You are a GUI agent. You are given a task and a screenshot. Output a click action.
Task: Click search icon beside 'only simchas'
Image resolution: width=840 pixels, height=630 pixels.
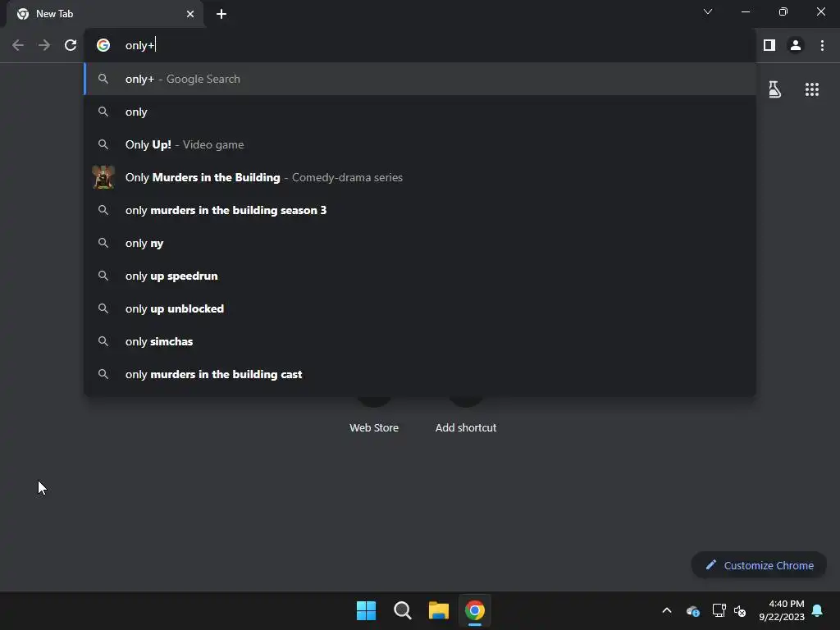pyautogui.click(x=103, y=341)
